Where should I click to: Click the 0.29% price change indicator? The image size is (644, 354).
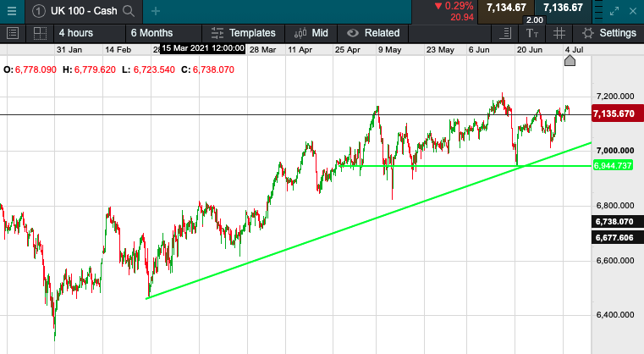coord(454,6)
